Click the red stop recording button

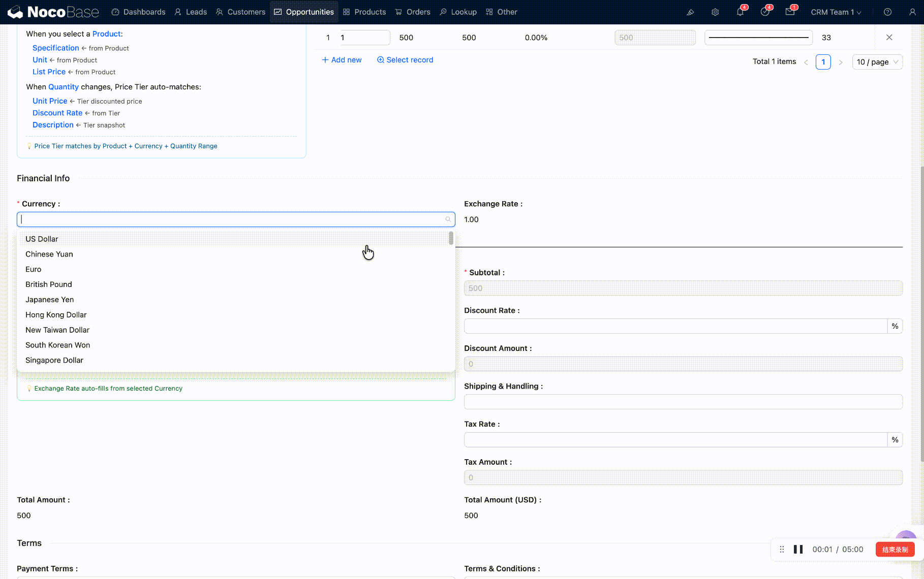point(895,549)
